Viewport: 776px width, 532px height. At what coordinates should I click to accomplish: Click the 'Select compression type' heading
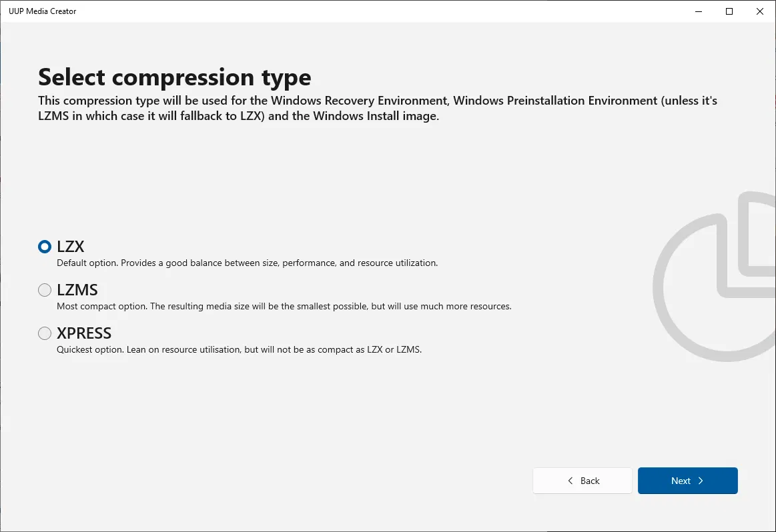coord(175,77)
